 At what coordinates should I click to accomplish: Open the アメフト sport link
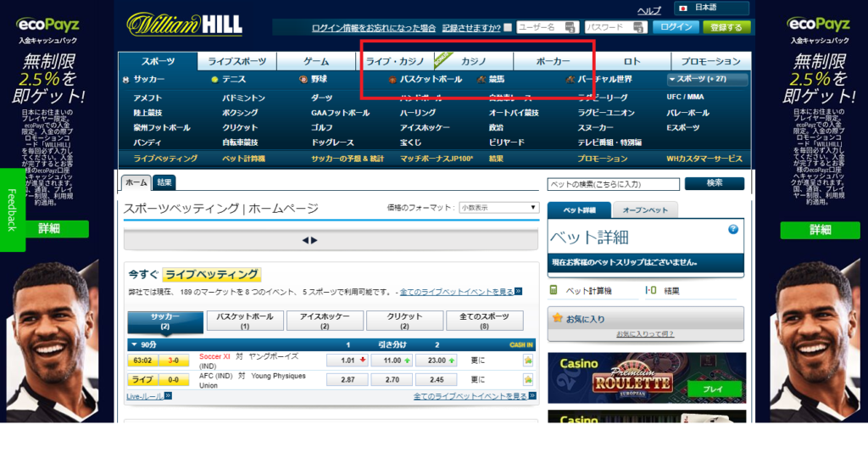tap(147, 98)
